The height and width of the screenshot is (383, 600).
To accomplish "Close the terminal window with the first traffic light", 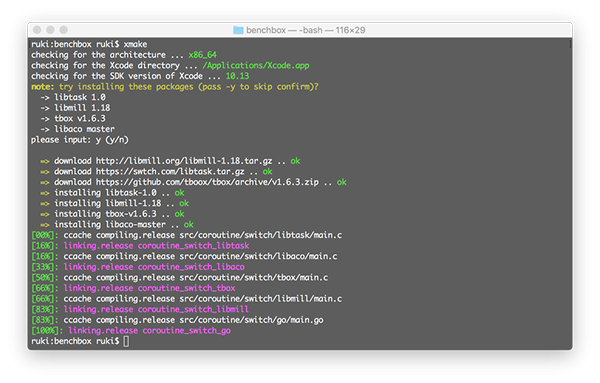I will coord(37,30).
